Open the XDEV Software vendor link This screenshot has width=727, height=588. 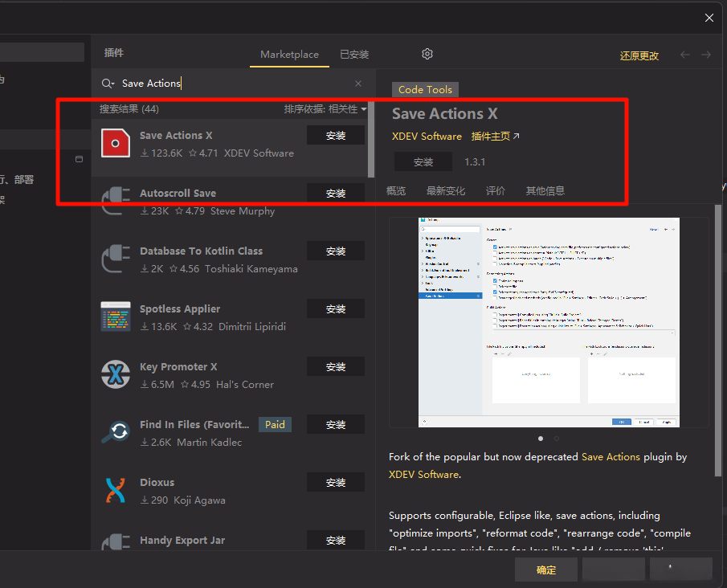point(427,137)
